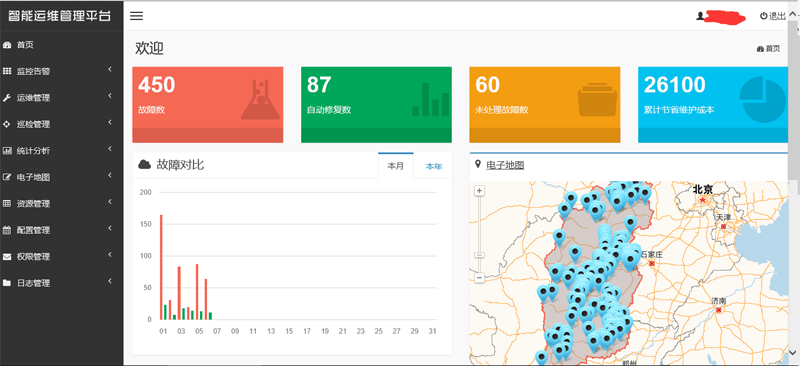Viewport: 800px width, 366px height.
Task: Switch to the 本年 tab
Action: pyautogui.click(x=434, y=166)
